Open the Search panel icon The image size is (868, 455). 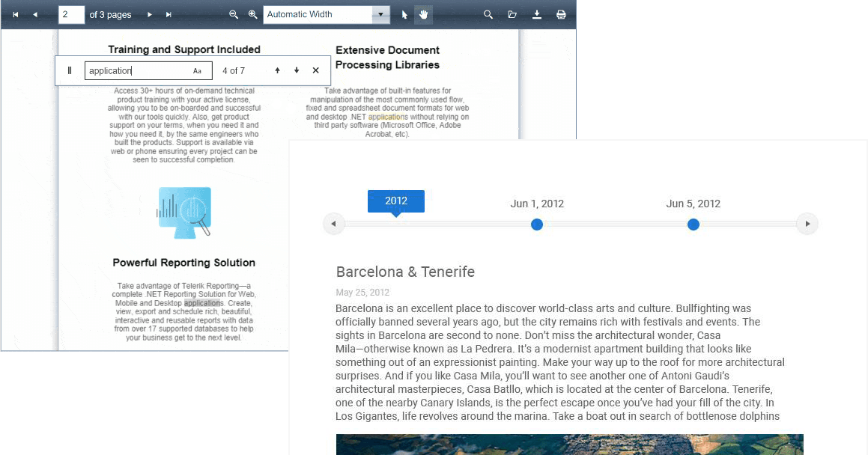[486, 14]
